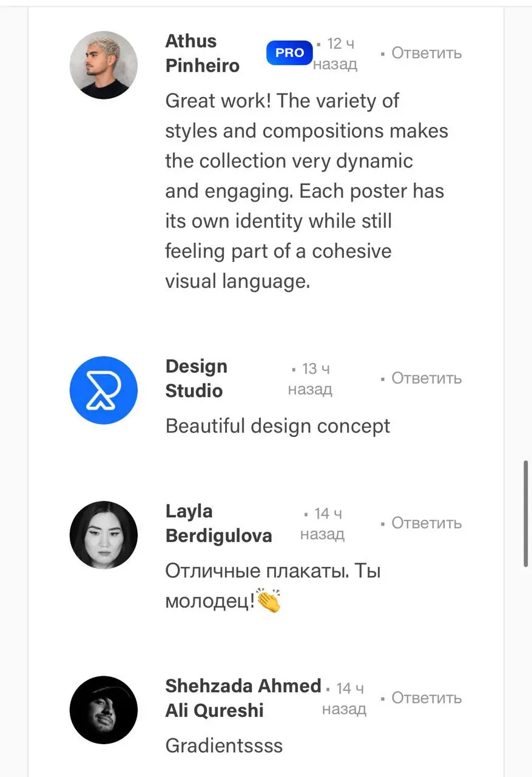Image resolution: width=532 pixels, height=777 pixels.
Task: Click the 13 ч назад timestamp
Action: tap(311, 379)
